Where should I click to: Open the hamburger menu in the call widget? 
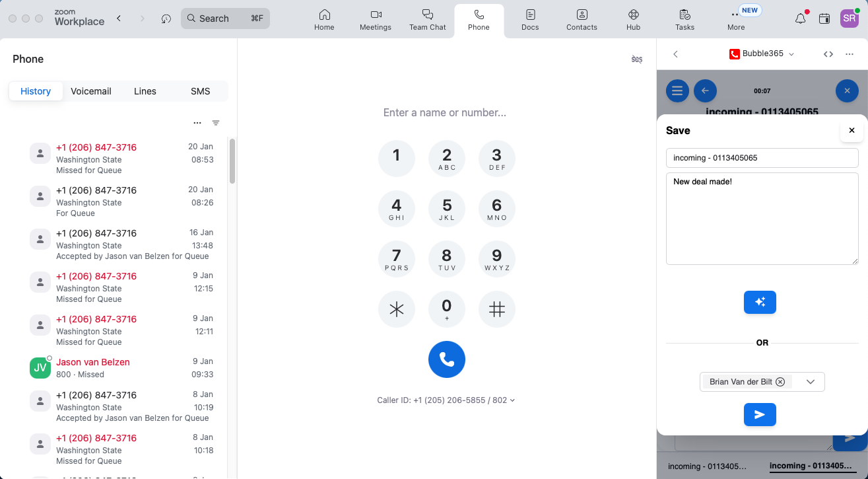point(677,91)
